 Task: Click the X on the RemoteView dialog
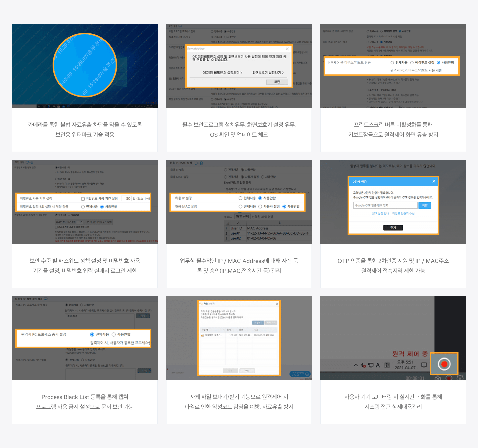click(287, 49)
